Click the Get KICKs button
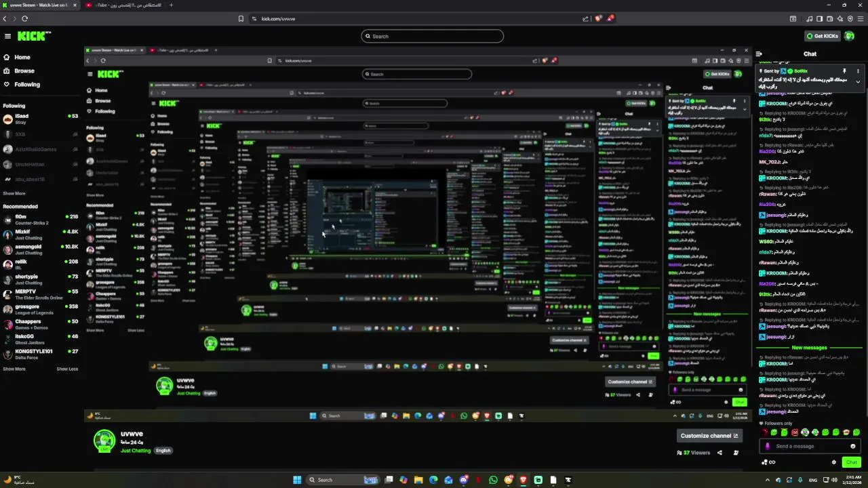The height and width of the screenshot is (488, 868). tap(823, 36)
